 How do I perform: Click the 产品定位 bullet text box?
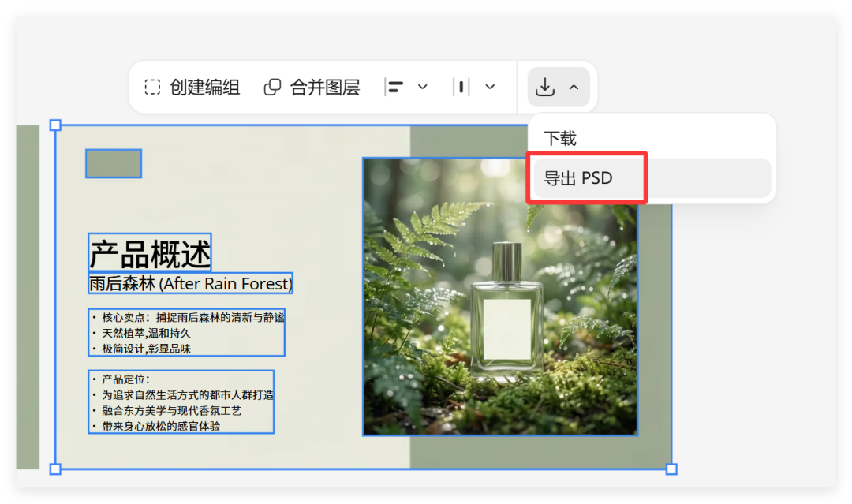tap(181, 401)
